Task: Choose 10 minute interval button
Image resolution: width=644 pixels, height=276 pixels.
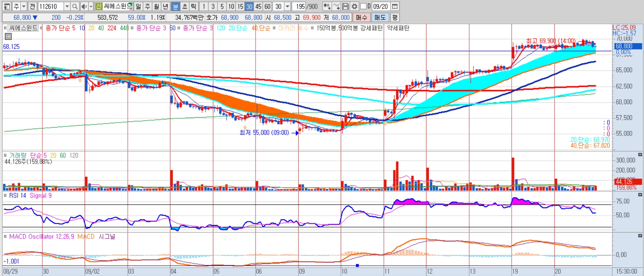Action: coord(231,6)
